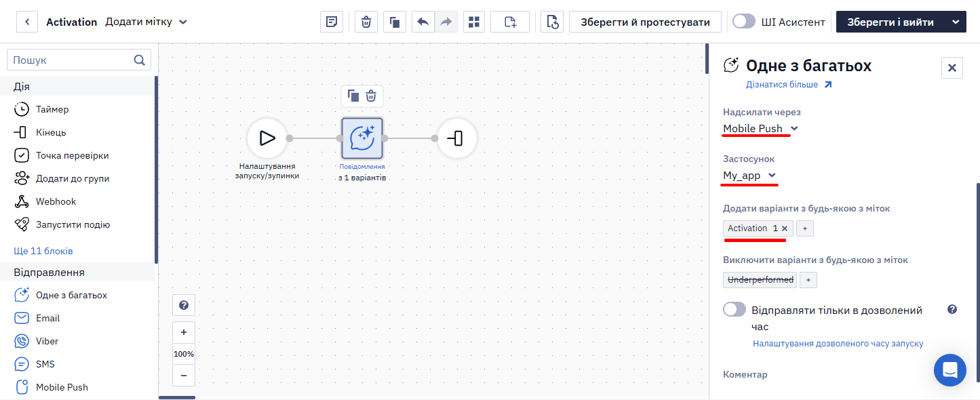The height and width of the screenshot is (400, 980).
Task: Go back with the left chevron button
Action: pos(27,22)
